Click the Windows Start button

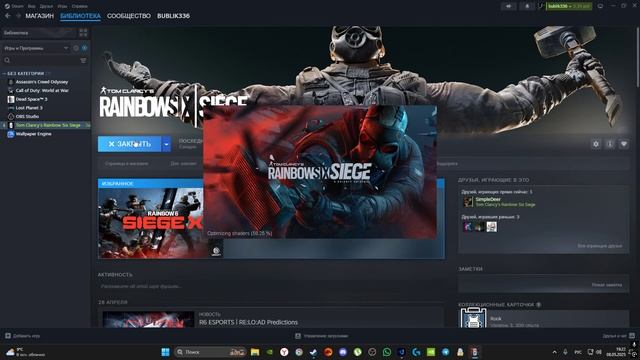click(x=165, y=352)
